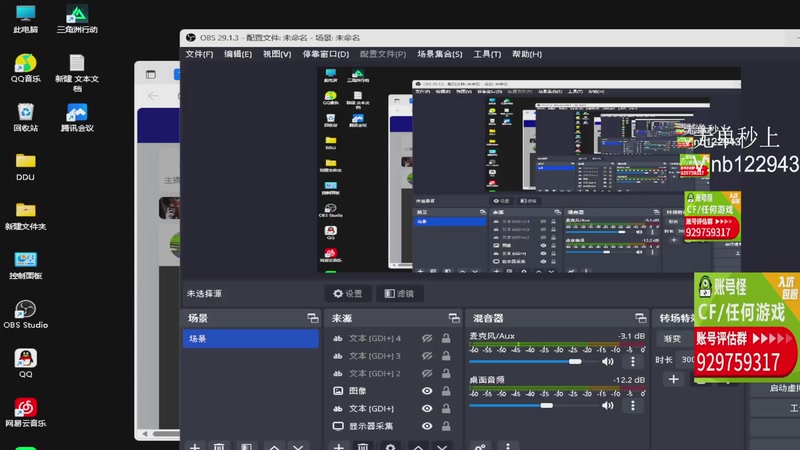The image size is (800, 450).
Task: Open three-dot menu for 桌面音频
Action: click(x=633, y=405)
